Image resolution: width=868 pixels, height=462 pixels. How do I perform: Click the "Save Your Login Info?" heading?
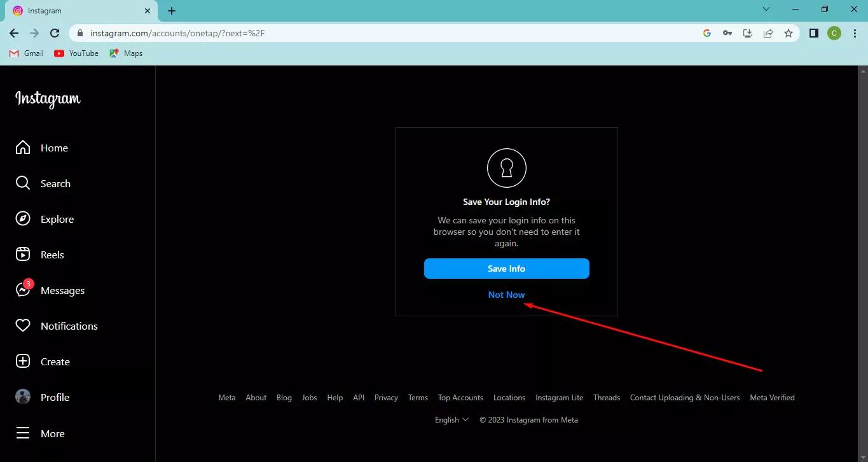(507, 202)
